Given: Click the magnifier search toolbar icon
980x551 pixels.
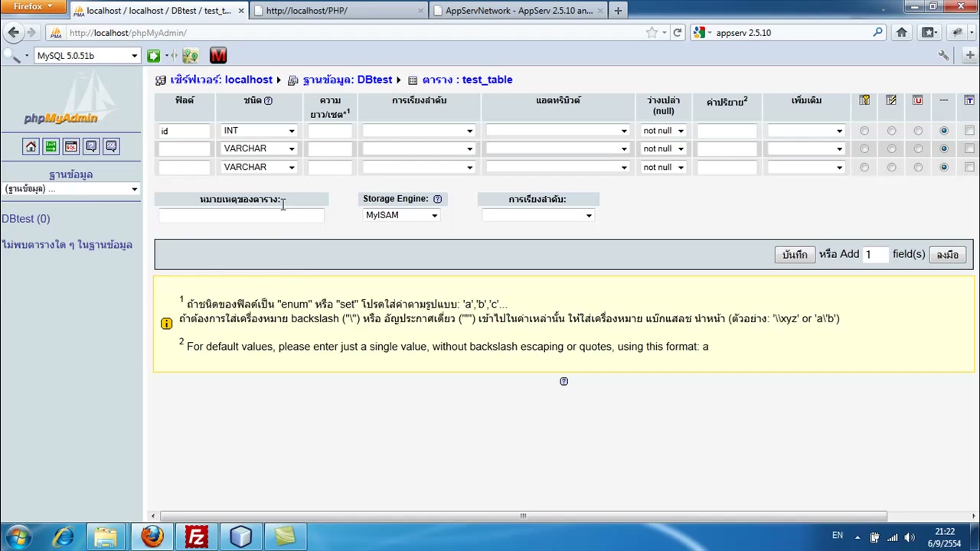Looking at the screenshot, I should [x=12, y=55].
